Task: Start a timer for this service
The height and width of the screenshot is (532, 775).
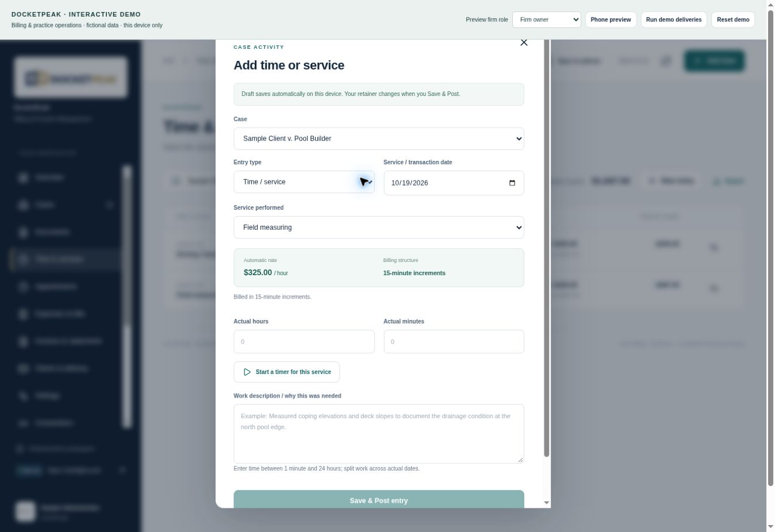Action: tap(286, 372)
